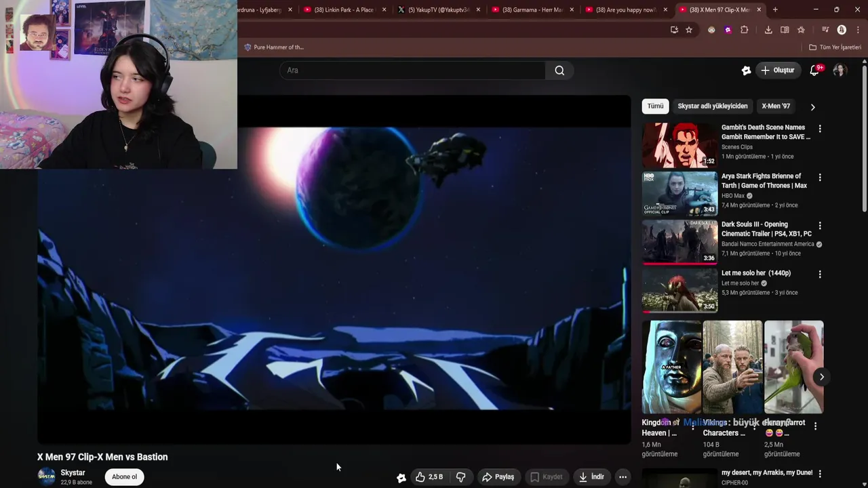
Task: Click the purple extension icon in toolbar
Action: pyautogui.click(x=728, y=30)
